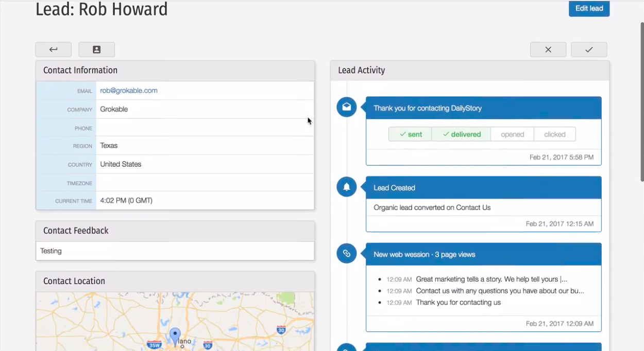Click the Great marketing tells a story page view
644x351 pixels.
492,279
